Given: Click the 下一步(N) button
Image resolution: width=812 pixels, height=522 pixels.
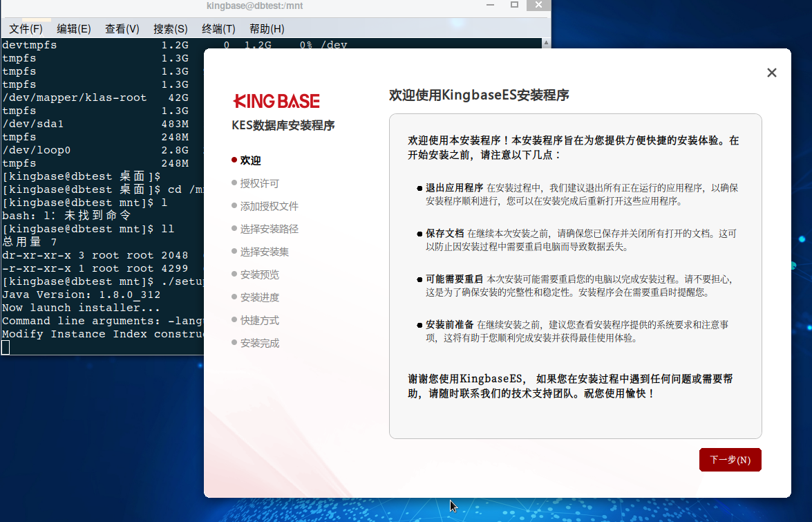Looking at the screenshot, I should (730, 460).
